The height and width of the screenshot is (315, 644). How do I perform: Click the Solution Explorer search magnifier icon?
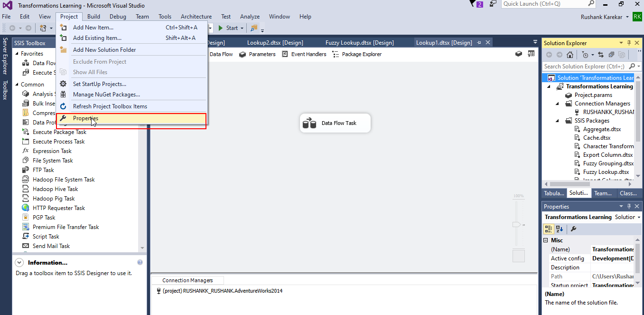(x=632, y=67)
